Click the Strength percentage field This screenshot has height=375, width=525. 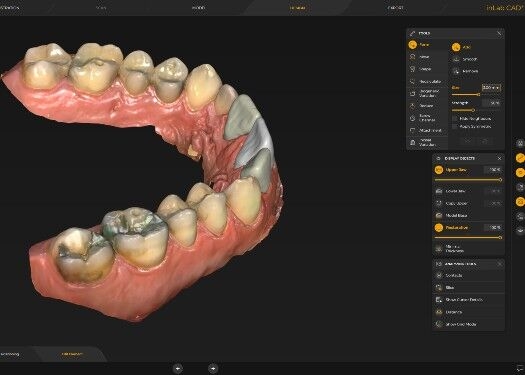coord(492,103)
